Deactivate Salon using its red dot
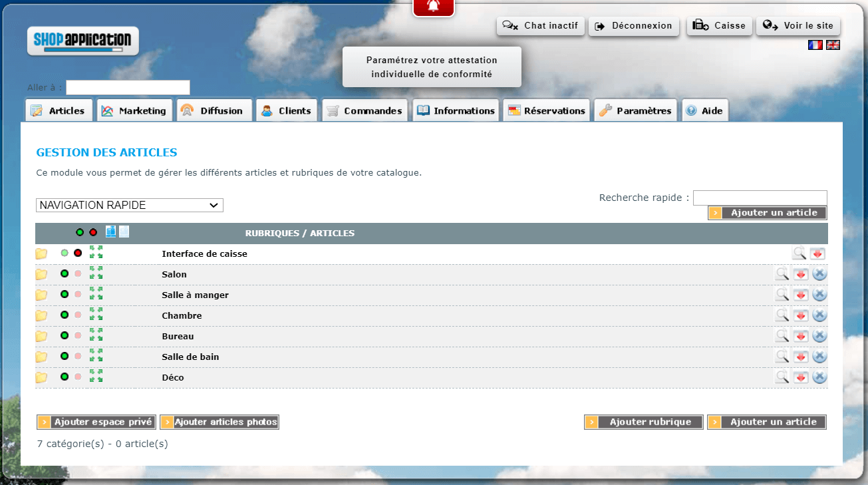The width and height of the screenshot is (868, 485). coord(78,274)
